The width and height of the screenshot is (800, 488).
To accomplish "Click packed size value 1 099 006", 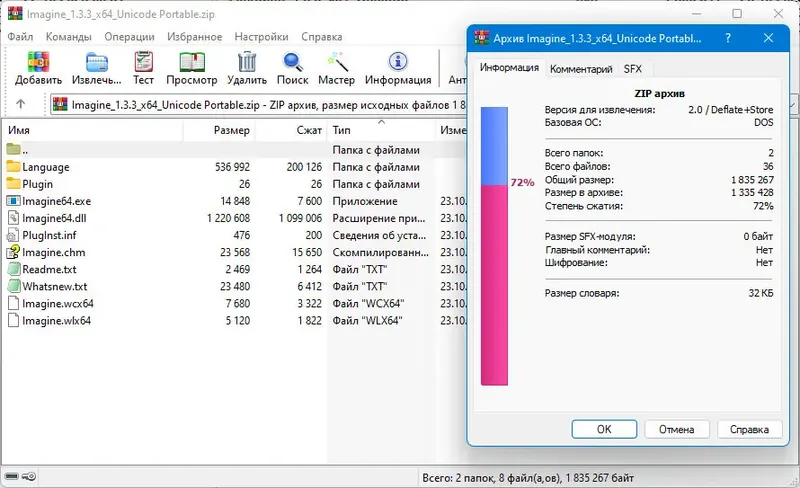I will click(300, 218).
